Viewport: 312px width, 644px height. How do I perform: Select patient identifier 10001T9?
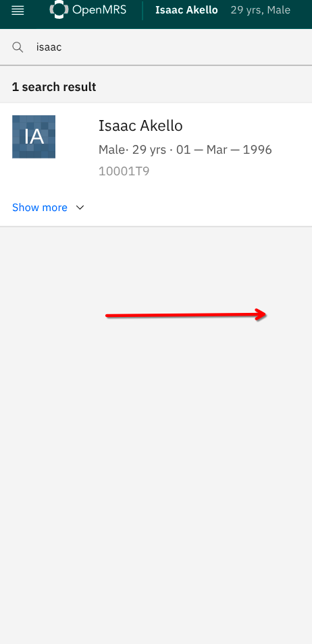[124, 171]
